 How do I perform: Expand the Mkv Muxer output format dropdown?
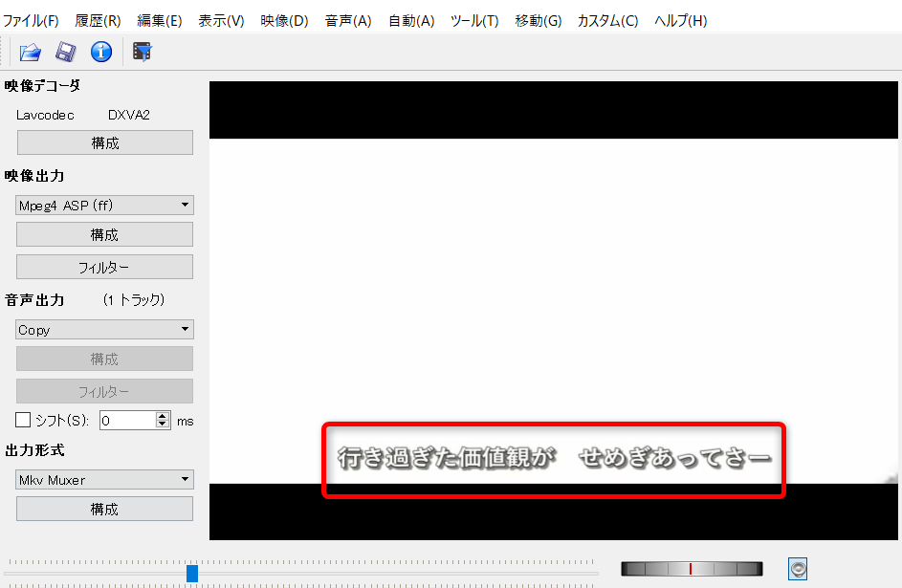105,480
